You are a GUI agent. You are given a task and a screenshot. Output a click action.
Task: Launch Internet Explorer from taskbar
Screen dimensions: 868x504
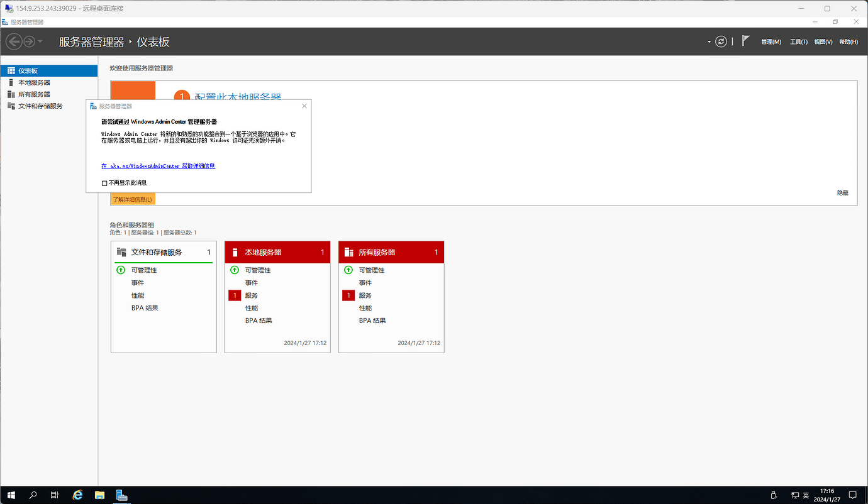click(77, 495)
